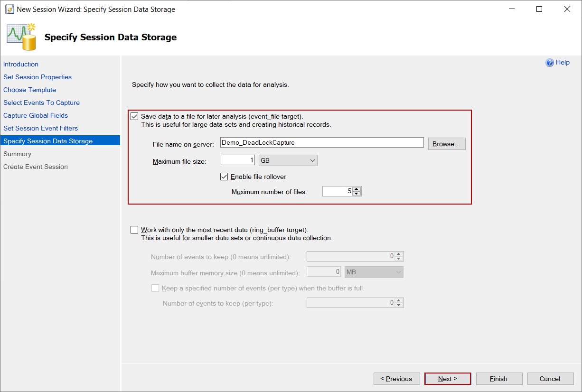Open the Choose Template page
Screen dimensions: 582x392
pos(29,90)
